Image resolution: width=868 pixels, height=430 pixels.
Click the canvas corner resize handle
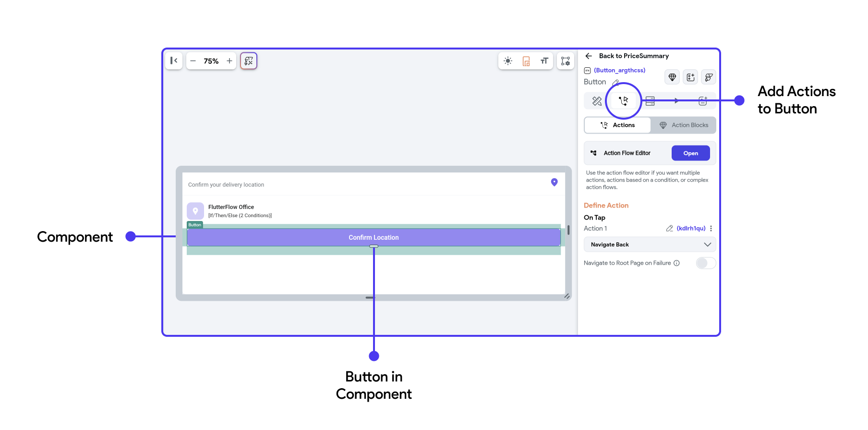point(567,296)
